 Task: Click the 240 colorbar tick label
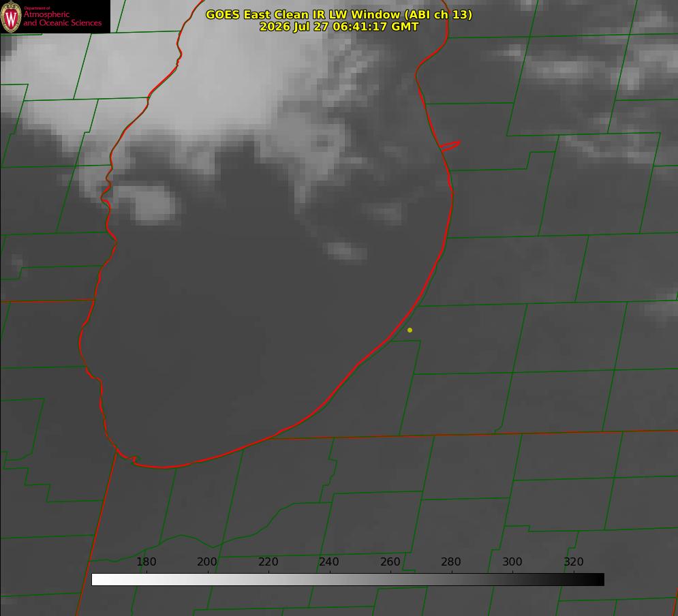(329, 561)
